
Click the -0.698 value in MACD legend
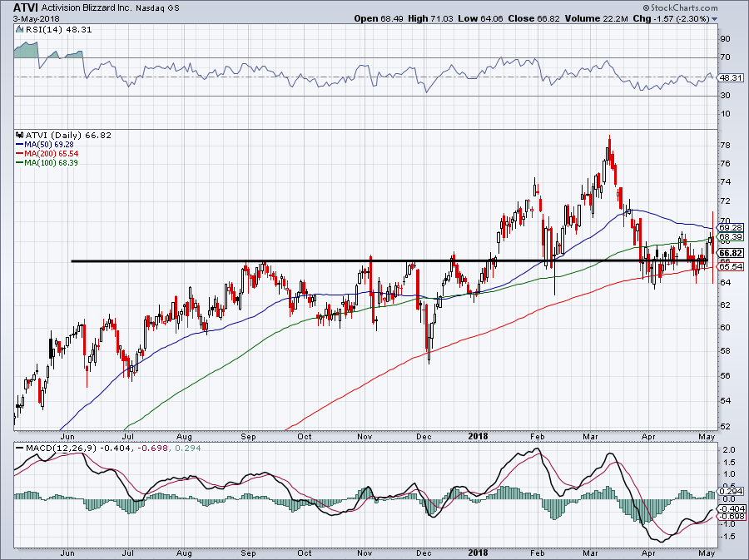coord(154,448)
